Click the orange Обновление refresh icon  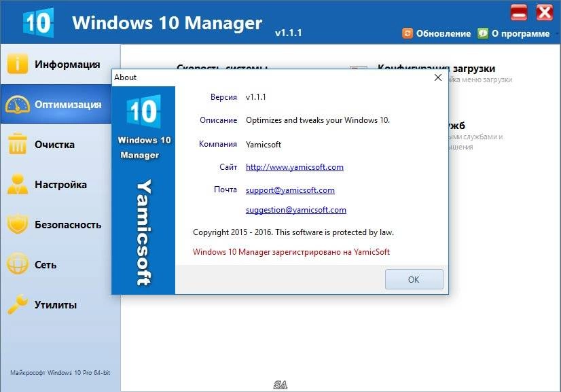pos(407,33)
